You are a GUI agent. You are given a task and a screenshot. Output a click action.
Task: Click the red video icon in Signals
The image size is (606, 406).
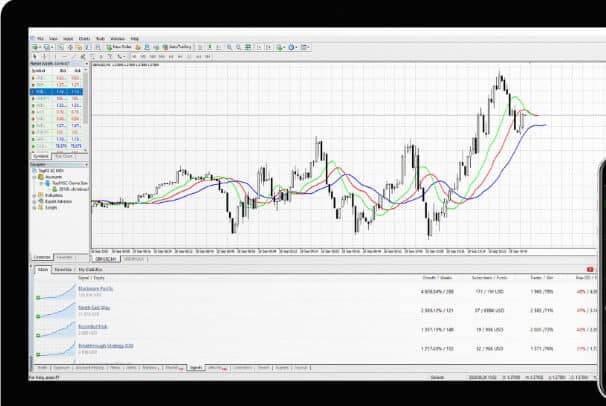pyautogui.click(x=590, y=269)
